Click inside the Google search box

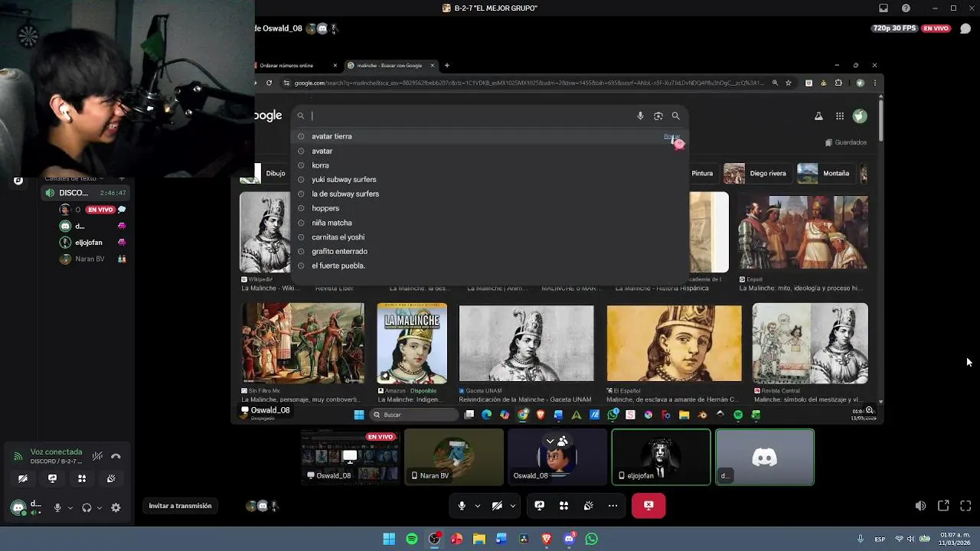(x=471, y=116)
